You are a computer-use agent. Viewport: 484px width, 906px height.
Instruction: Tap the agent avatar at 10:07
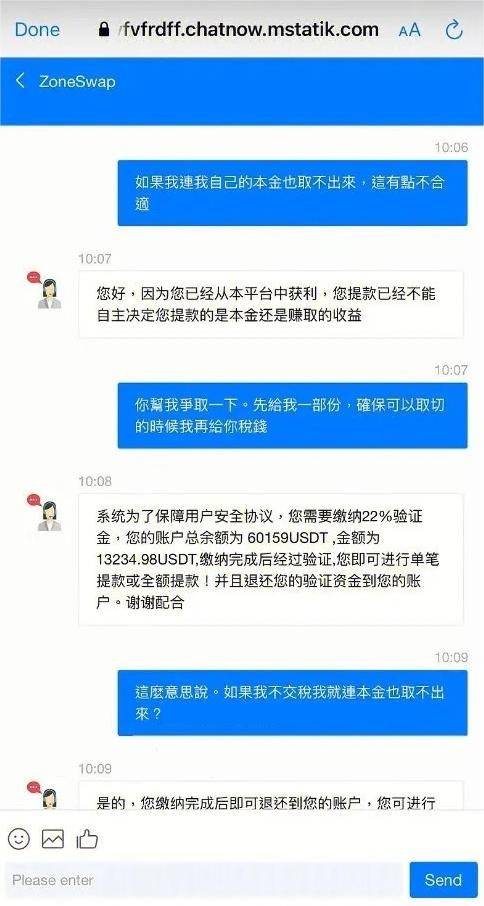point(46,290)
